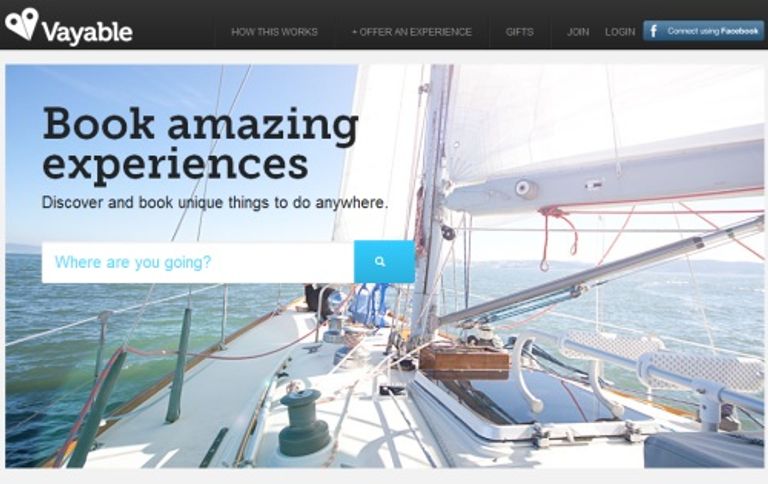Image resolution: width=768 pixels, height=484 pixels.
Task: Click the Discover and book unique things subtitle
Action: [x=215, y=202]
